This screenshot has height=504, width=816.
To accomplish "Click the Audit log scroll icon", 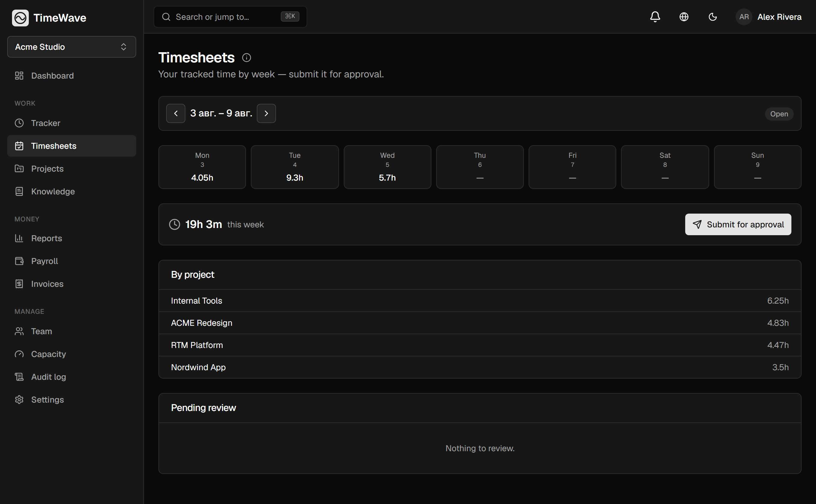I will [x=19, y=377].
